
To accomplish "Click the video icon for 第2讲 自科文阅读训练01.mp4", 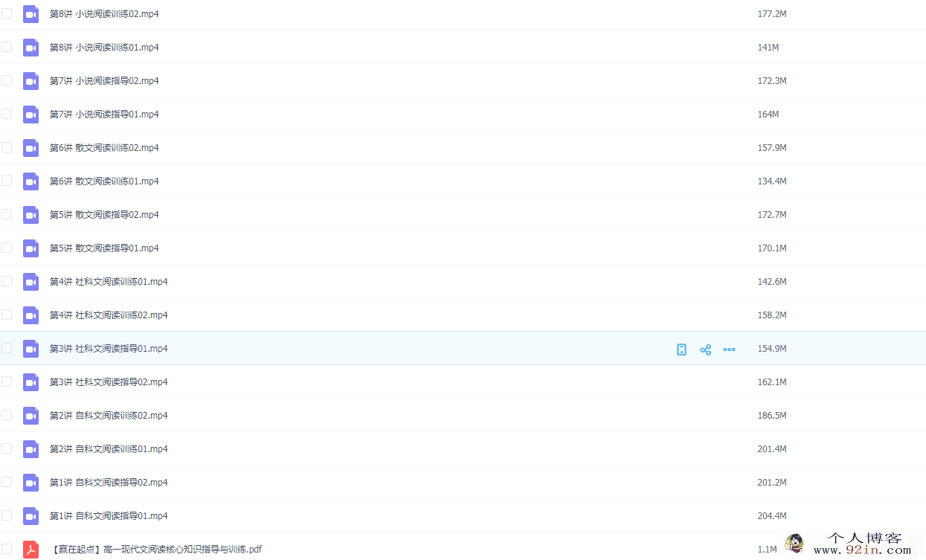I will [30, 449].
